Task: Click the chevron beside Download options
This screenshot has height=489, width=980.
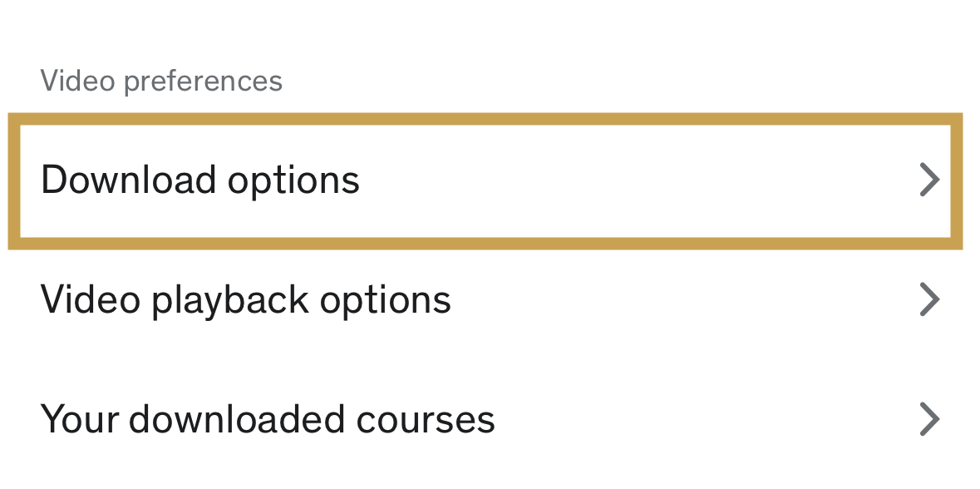Action: pos(929,180)
